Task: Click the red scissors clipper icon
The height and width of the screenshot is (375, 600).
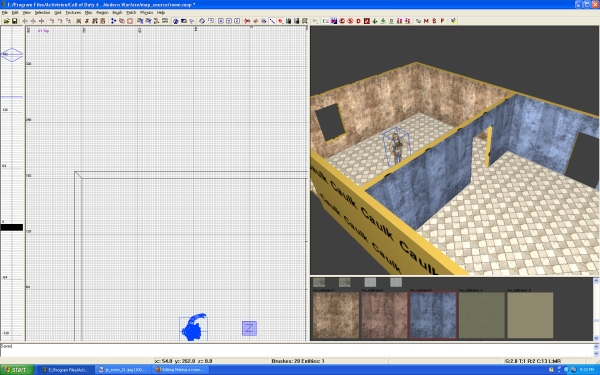Action: tap(247, 21)
